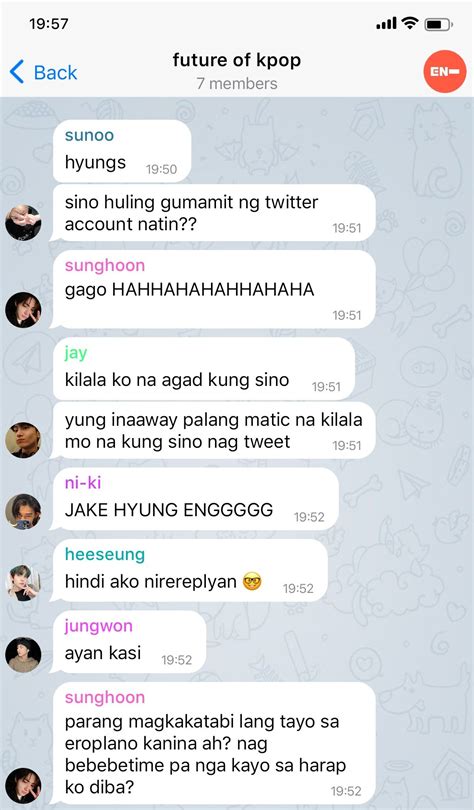Viewport: 474px width, 810px height.
Task: Tap the nerd face emoji in heeseung's message
Action: click(252, 582)
